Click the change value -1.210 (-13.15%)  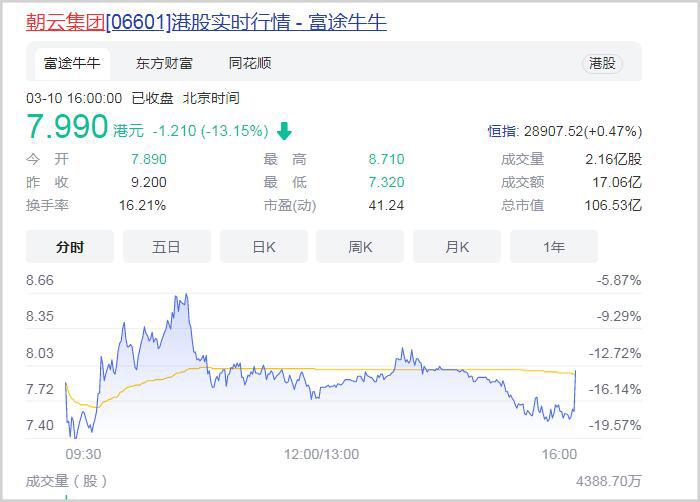(x=210, y=131)
